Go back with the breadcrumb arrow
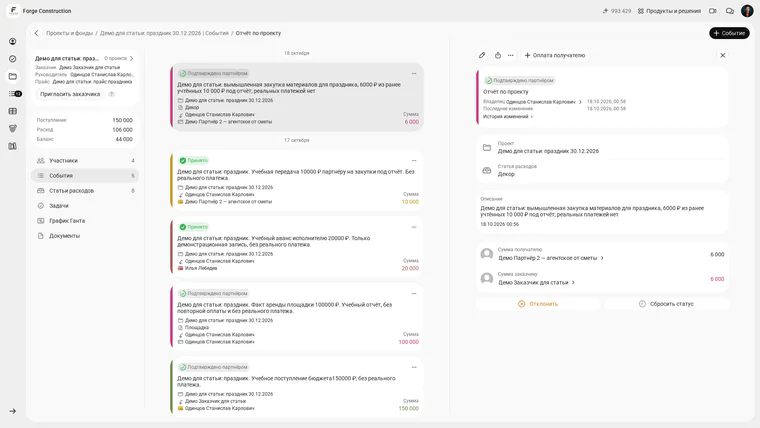This screenshot has width=760, height=428. tap(36, 33)
